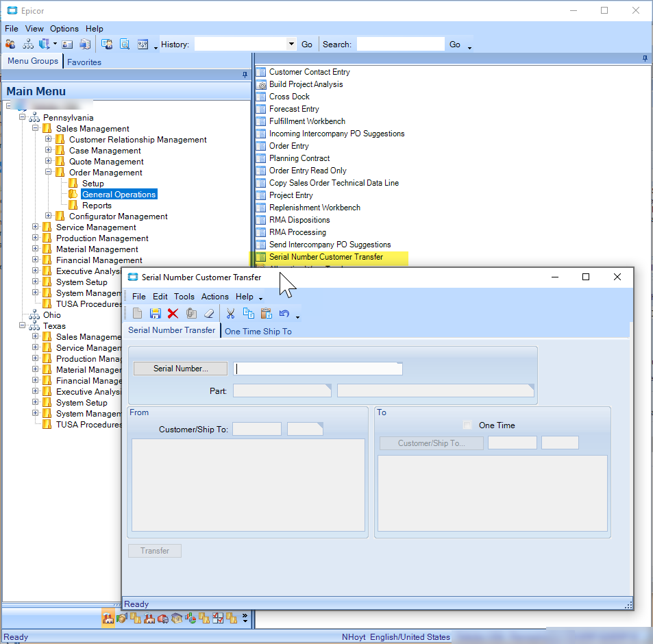
Task: Click the Serial Number... search button
Action: click(180, 369)
